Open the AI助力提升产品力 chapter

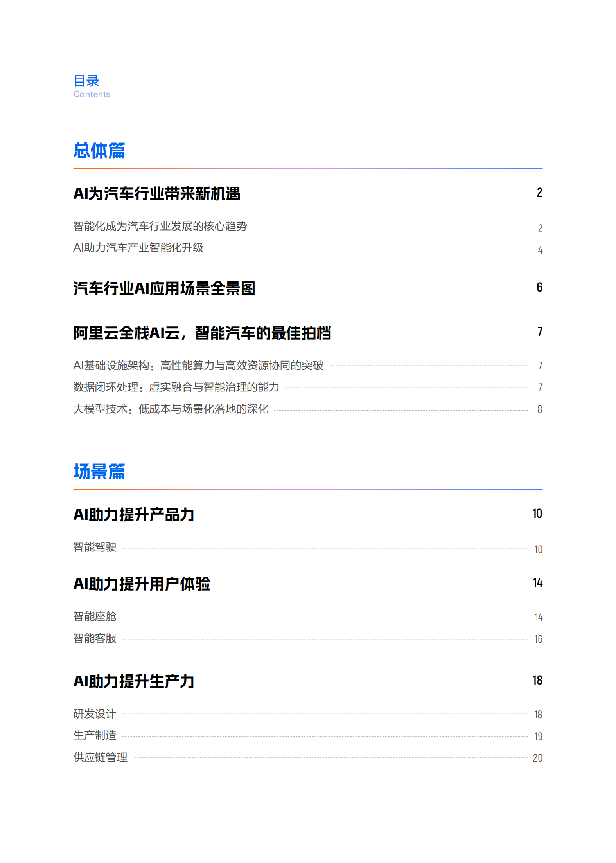pyautogui.click(x=134, y=515)
